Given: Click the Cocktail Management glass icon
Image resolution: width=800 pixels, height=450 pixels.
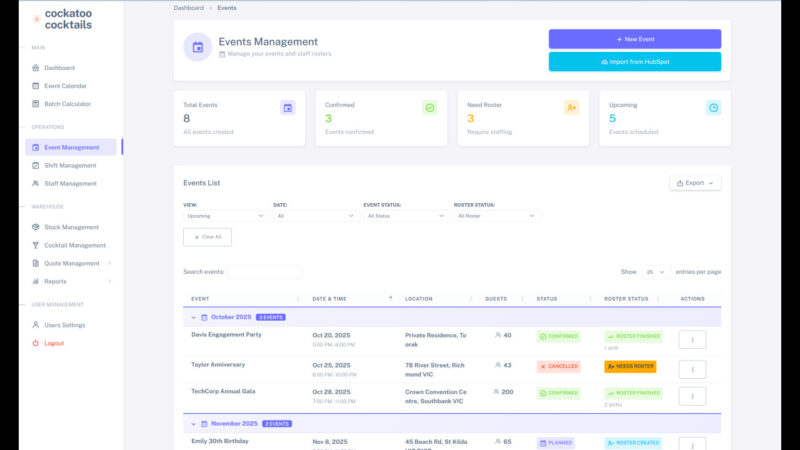Looking at the screenshot, I should [x=35, y=245].
